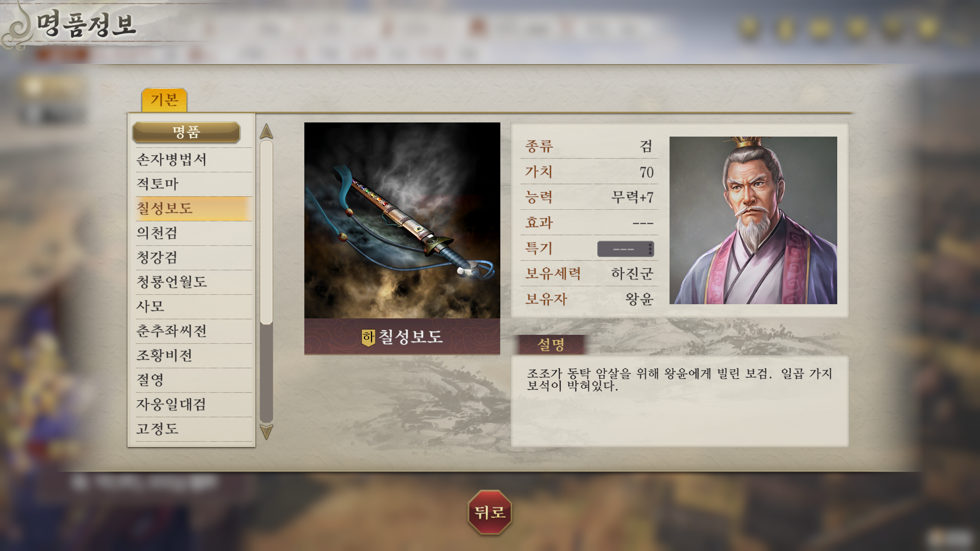Viewport: 980px width, 551px height.
Task: Select the 기본 tab
Action: click(164, 100)
